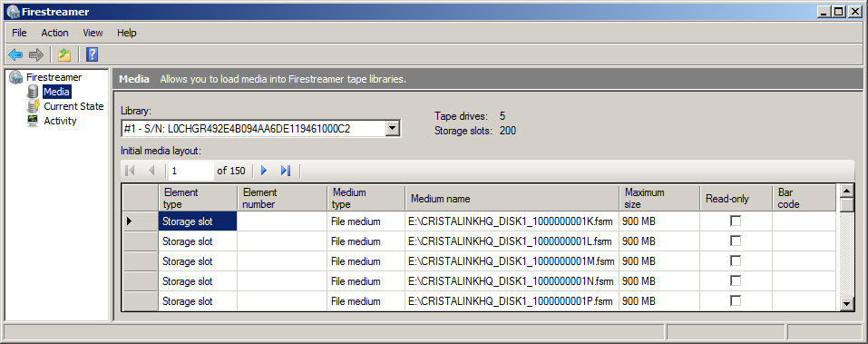The image size is (868, 344).
Task: Open the Action menu
Action: click(54, 33)
